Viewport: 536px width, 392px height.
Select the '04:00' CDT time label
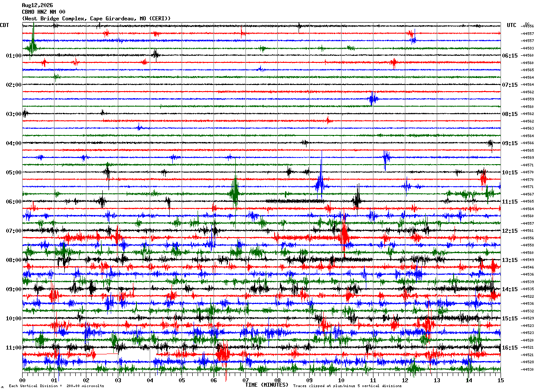pyautogui.click(x=14, y=143)
